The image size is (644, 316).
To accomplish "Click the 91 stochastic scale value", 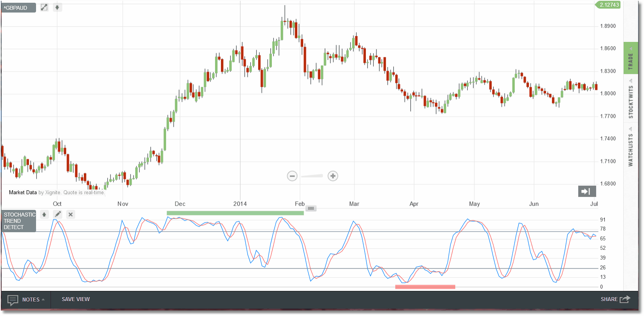I will [603, 220].
